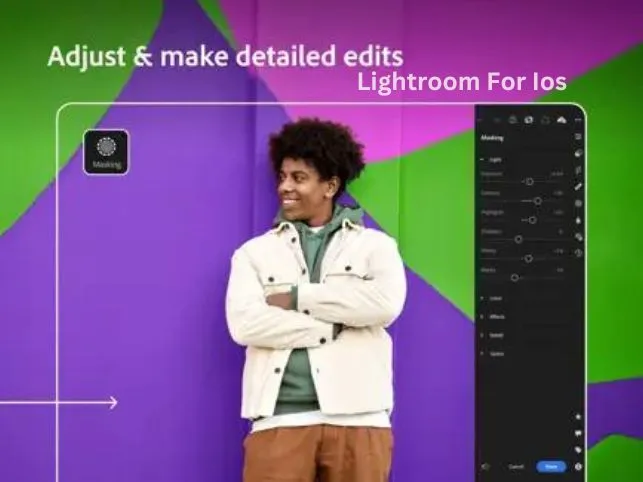Open the three-dot more options menu
Image resolution: width=643 pixels, height=482 pixels.
(578, 120)
